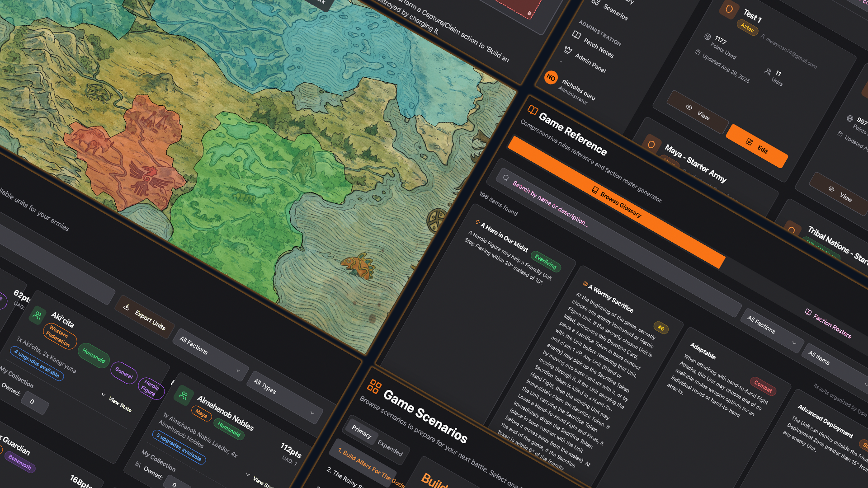Expand View Stats for Almehenob Nobles
The width and height of the screenshot is (868, 488).
(259, 480)
